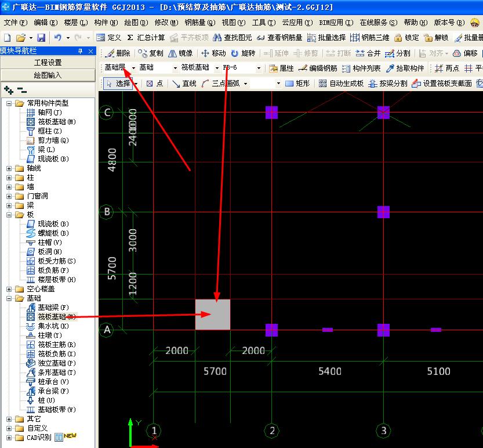This screenshot has width=483, height=448.
Task: Open 属性 properties panel
Action: click(281, 68)
